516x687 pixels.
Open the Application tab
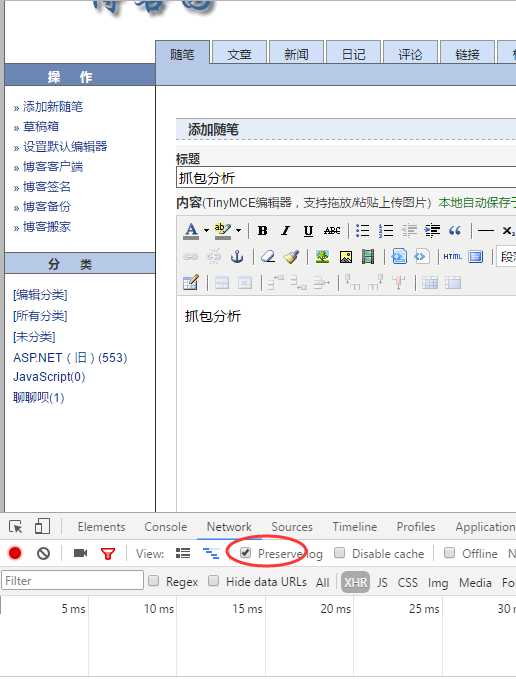[485, 527]
